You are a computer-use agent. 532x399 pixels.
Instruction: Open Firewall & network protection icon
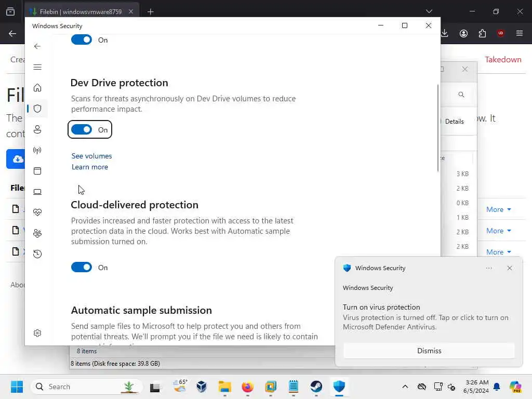(37, 150)
